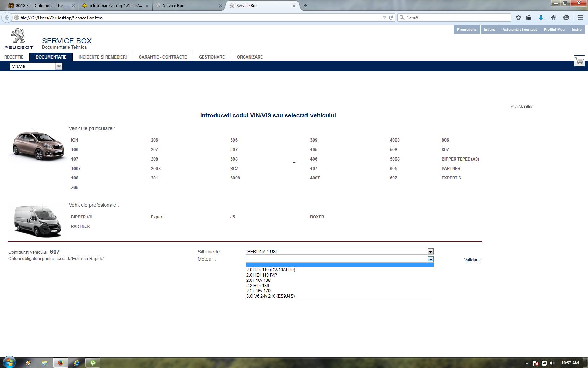
Task: Open the downloads arrow icon
Action: point(541,18)
